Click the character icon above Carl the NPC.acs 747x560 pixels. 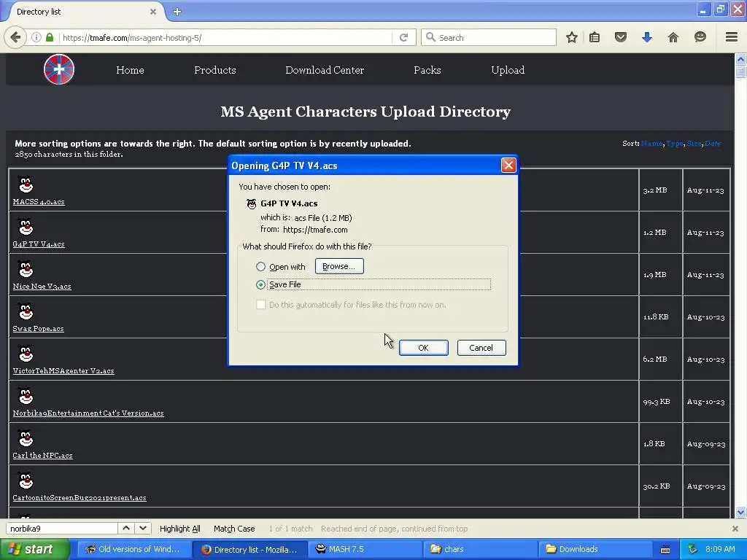[26, 438]
